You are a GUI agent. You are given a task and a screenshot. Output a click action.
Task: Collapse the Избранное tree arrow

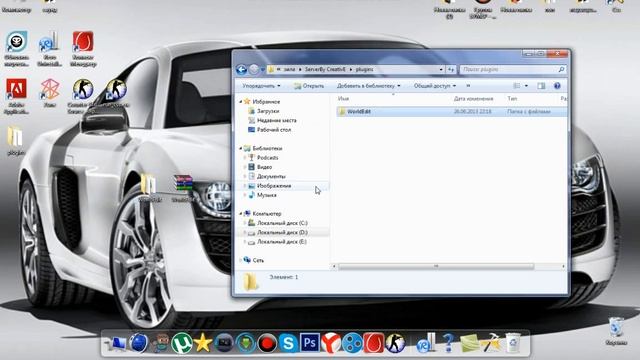240,102
